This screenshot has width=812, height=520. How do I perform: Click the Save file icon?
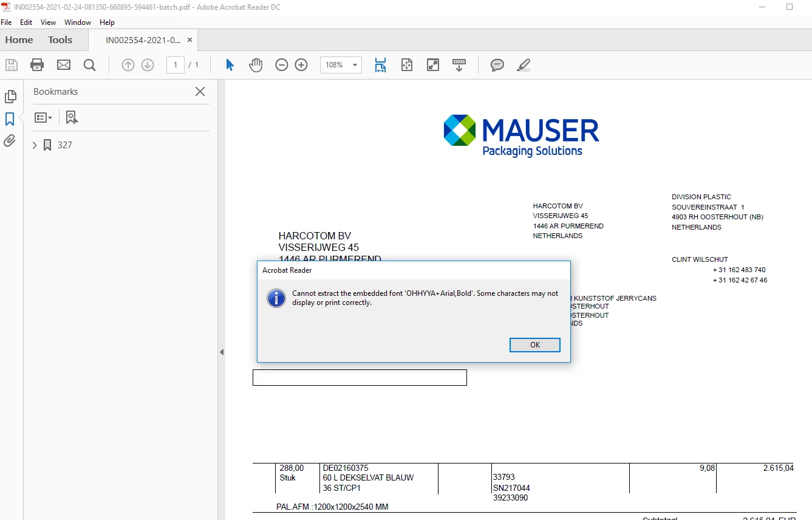click(11, 65)
